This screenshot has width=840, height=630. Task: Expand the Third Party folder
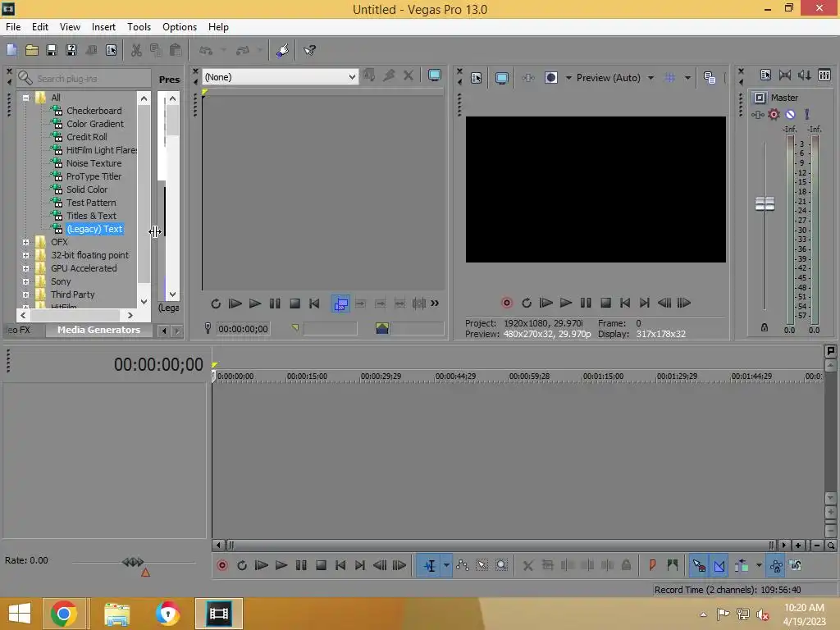(25, 294)
